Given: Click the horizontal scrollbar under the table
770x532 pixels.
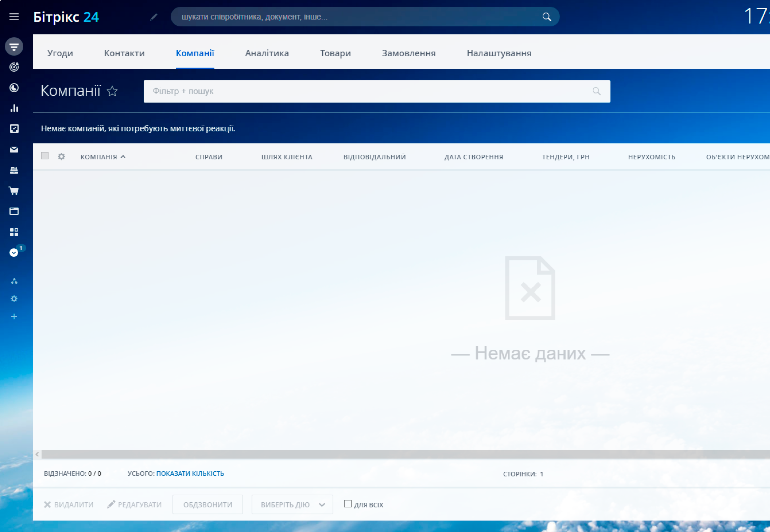Looking at the screenshot, I should (x=400, y=454).
